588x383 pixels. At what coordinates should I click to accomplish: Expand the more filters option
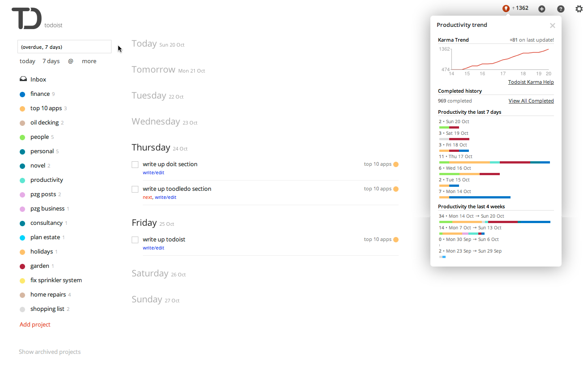[89, 61]
